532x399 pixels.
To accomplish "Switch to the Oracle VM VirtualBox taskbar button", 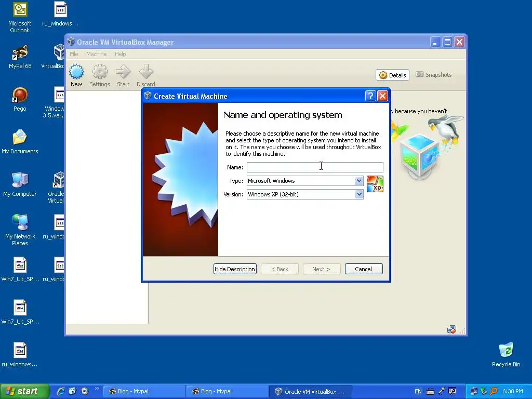I will [311, 391].
